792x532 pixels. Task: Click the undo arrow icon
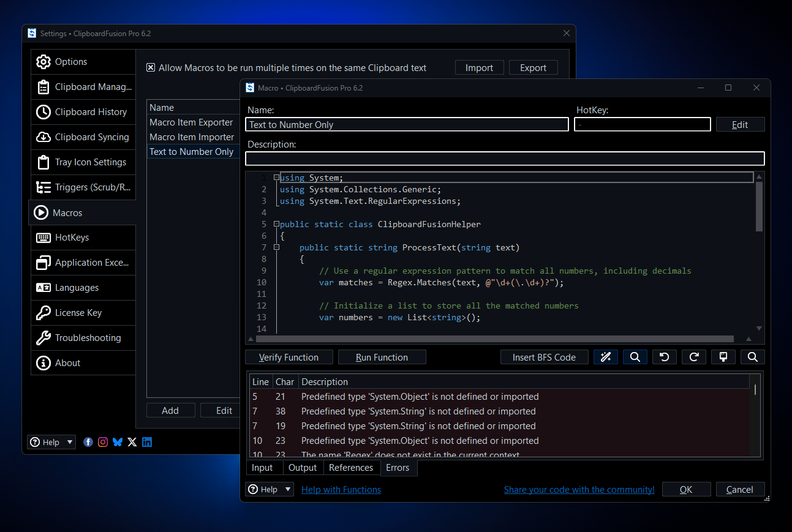664,357
